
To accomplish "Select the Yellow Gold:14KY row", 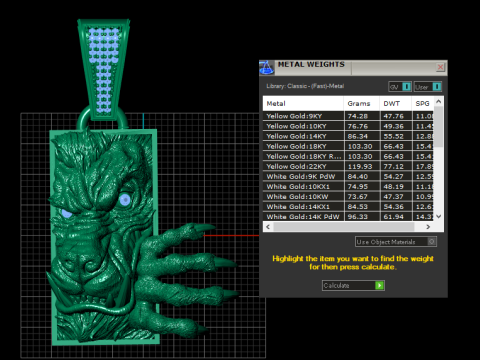I will (349, 136).
